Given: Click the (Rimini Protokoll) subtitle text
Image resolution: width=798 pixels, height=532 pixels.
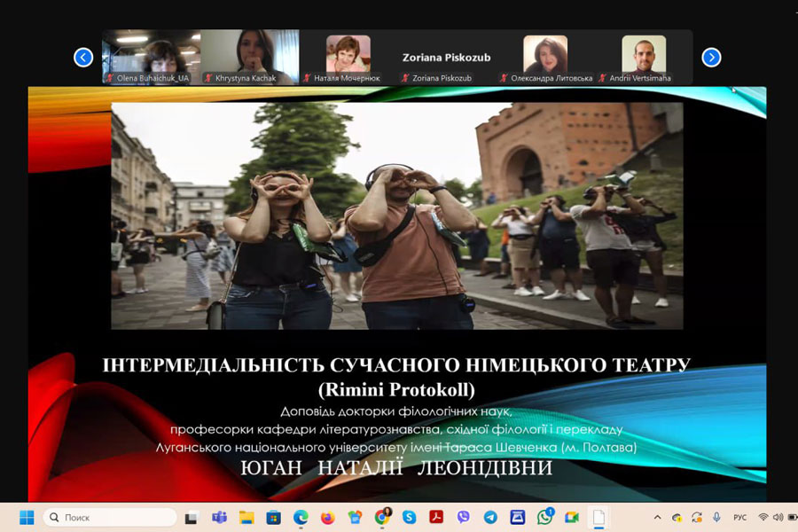Looking at the screenshot, I should [396, 390].
